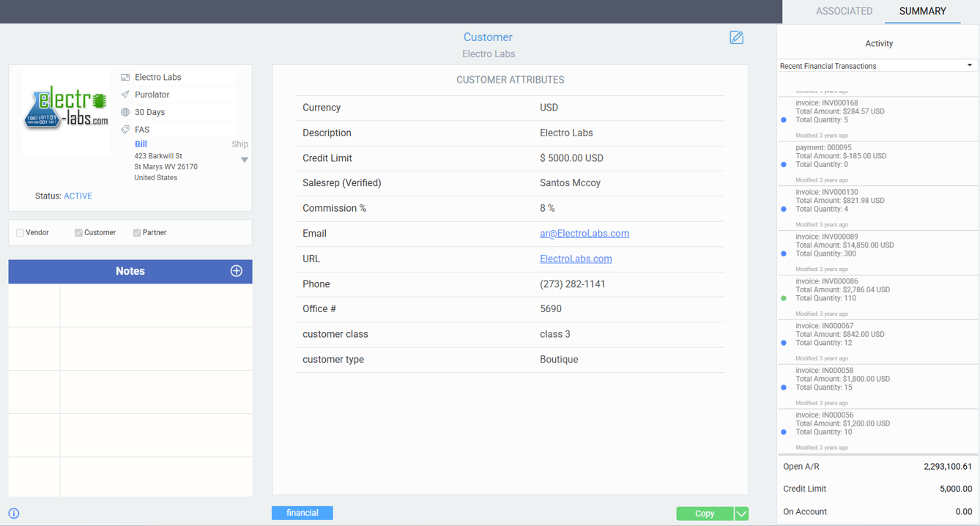
Task: Click Credit Limit value $ 5000.00 USD
Action: [571, 158]
